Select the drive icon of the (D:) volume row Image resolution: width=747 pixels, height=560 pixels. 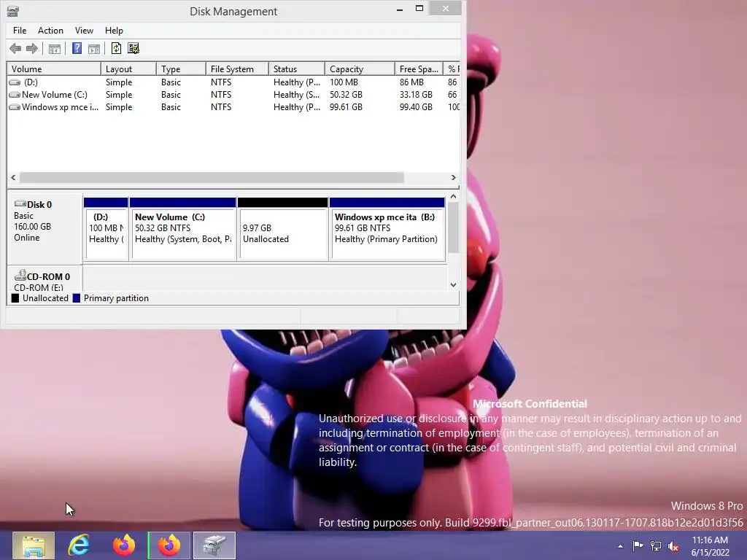click(x=15, y=82)
